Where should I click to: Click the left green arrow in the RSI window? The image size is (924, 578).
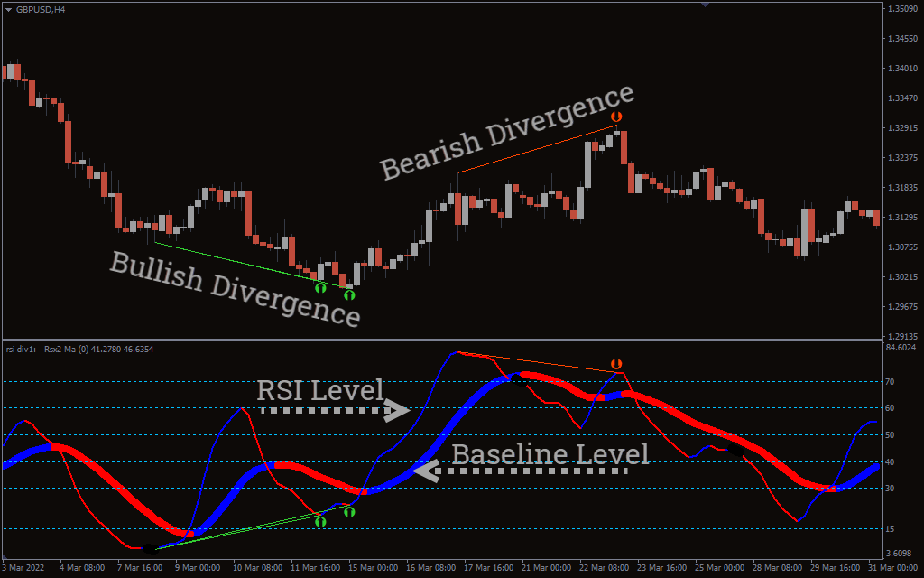click(320, 521)
